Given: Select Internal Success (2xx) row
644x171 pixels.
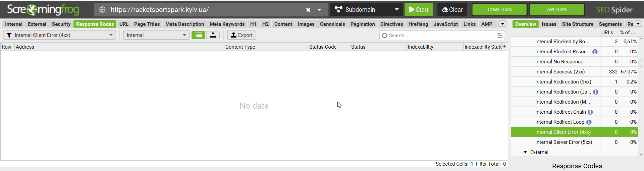Looking at the screenshot, I should (574, 72).
